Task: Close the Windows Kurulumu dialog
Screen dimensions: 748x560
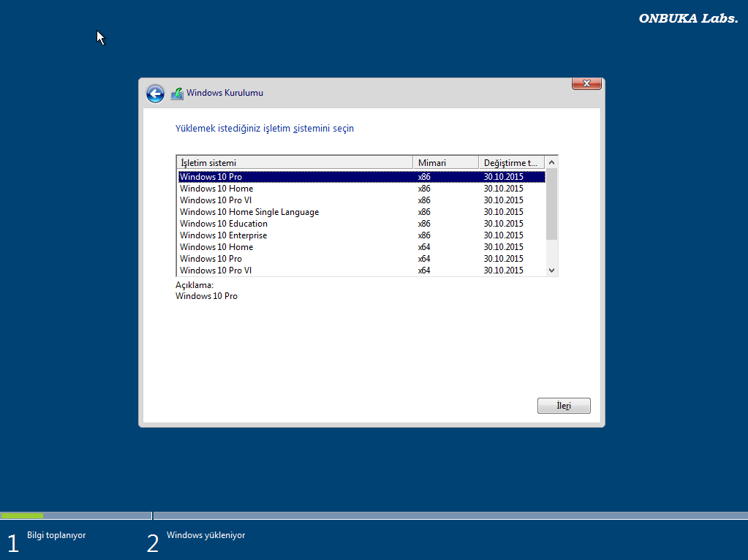Action: pos(586,83)
